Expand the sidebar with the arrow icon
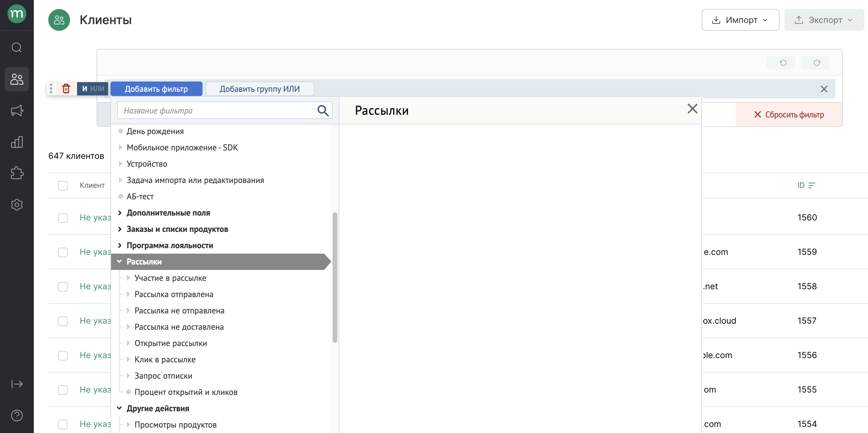868x433 pixels. (17, 384)
